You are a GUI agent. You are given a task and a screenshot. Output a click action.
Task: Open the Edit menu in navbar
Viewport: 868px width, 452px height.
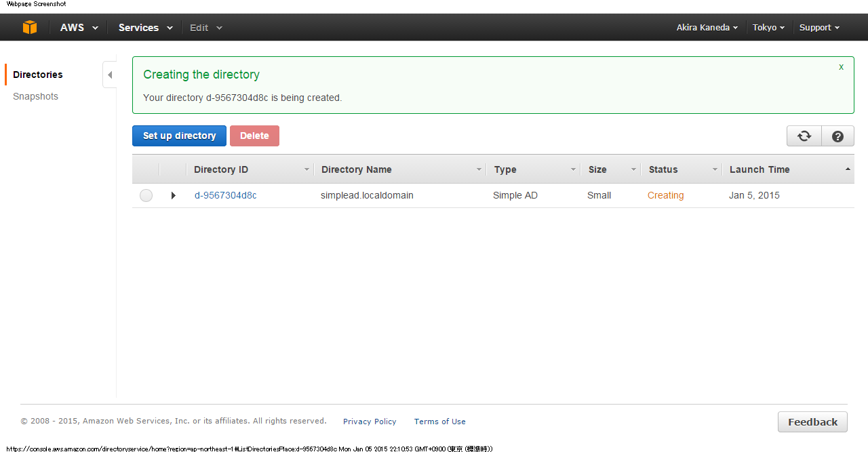[x=205, y=28]
